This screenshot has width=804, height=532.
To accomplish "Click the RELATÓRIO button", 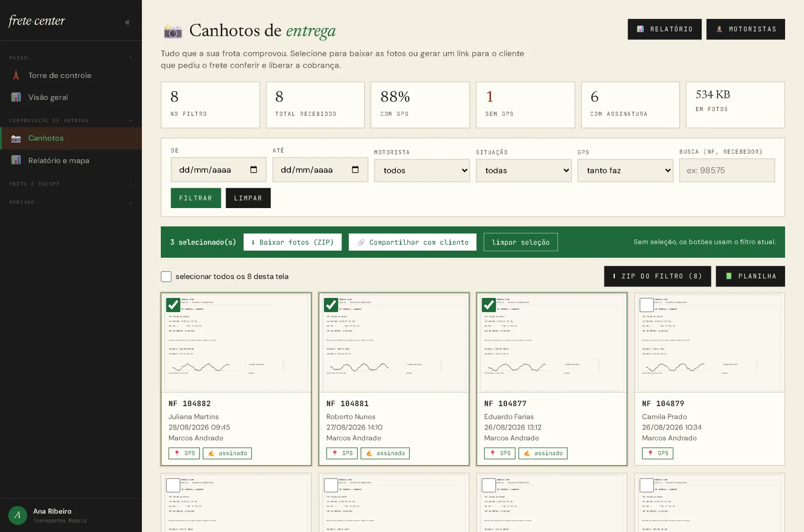I will (x=664, y=29).
